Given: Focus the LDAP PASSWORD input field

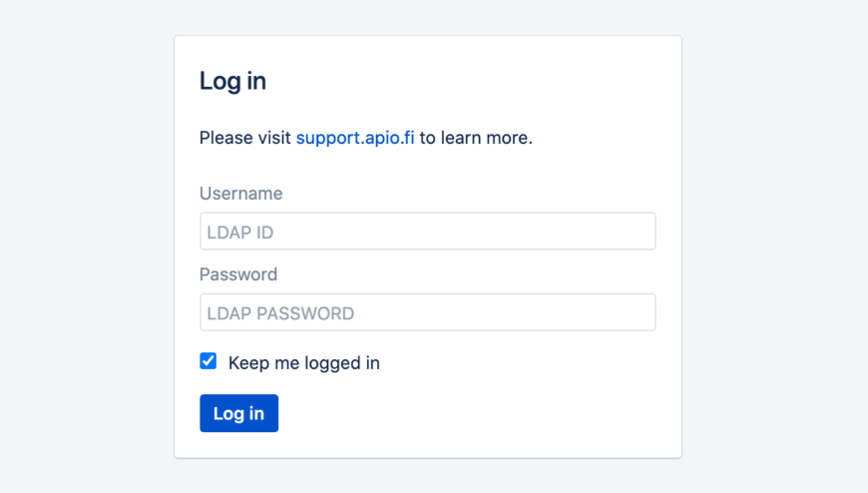Looking at the screenshot, I should (x=427, y=312).
